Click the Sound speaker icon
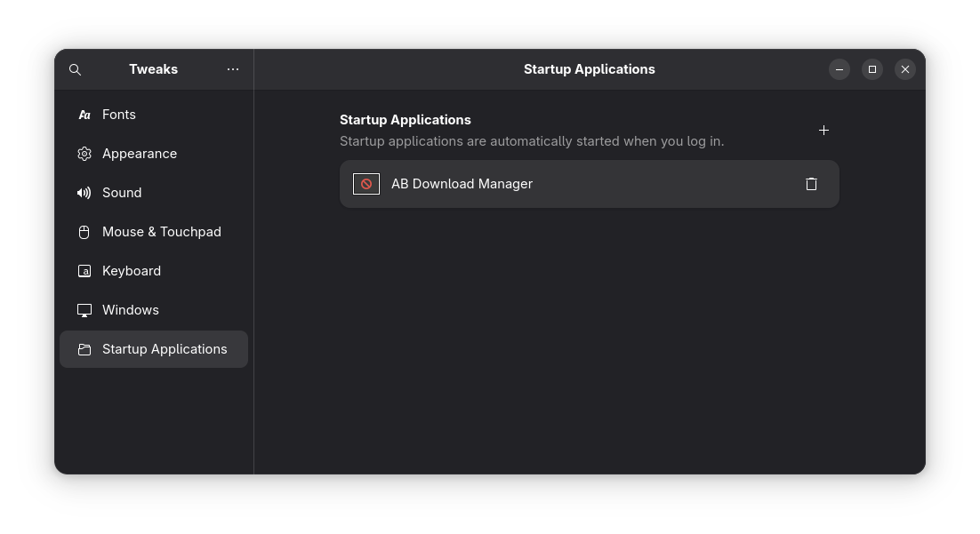Screen dimensions: 980x534 coord(84,193)
